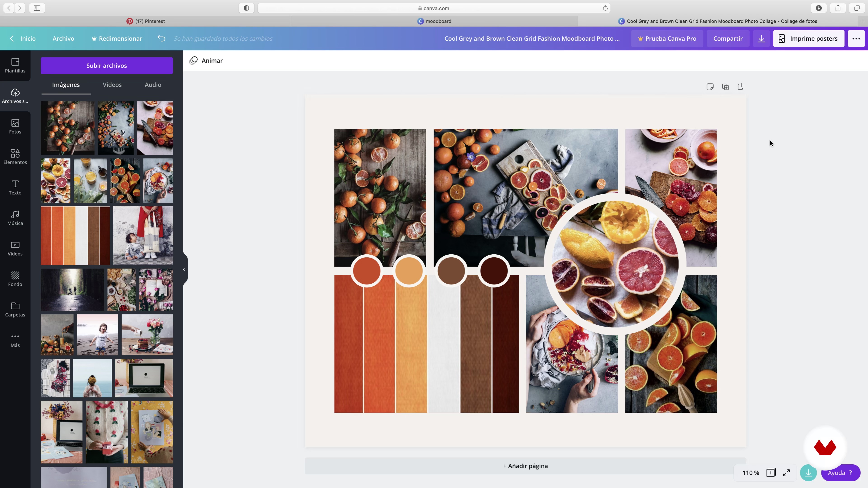Click the Animar button

[206, 61]
